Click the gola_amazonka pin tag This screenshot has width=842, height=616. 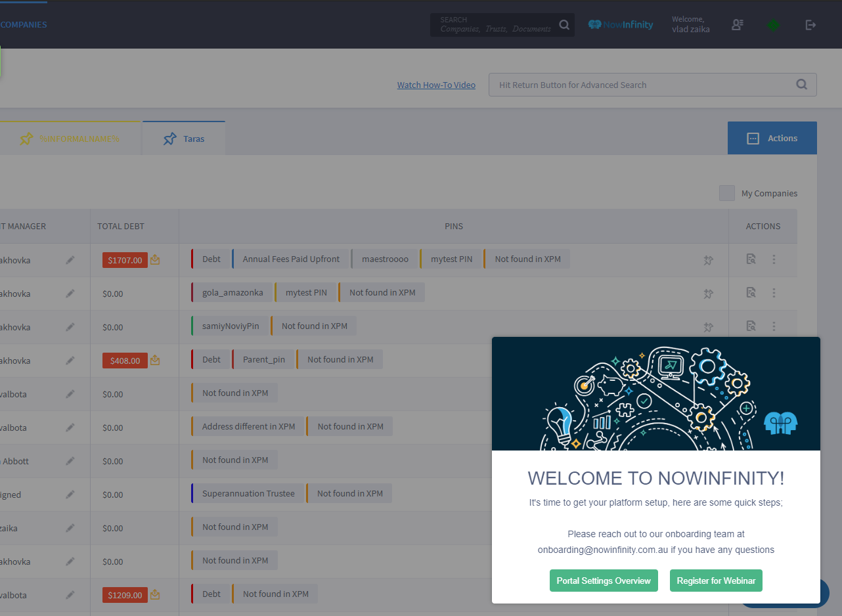coord(232,292)
